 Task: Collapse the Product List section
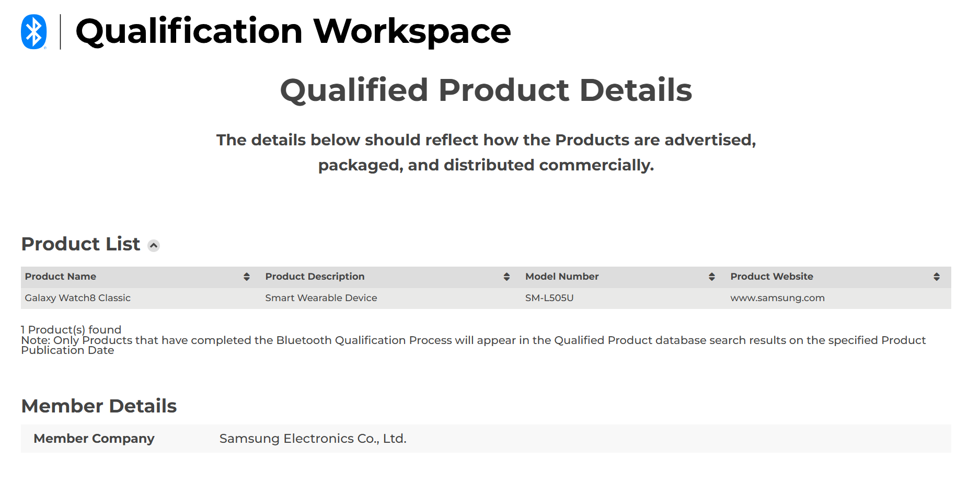[x=154, y=246]
